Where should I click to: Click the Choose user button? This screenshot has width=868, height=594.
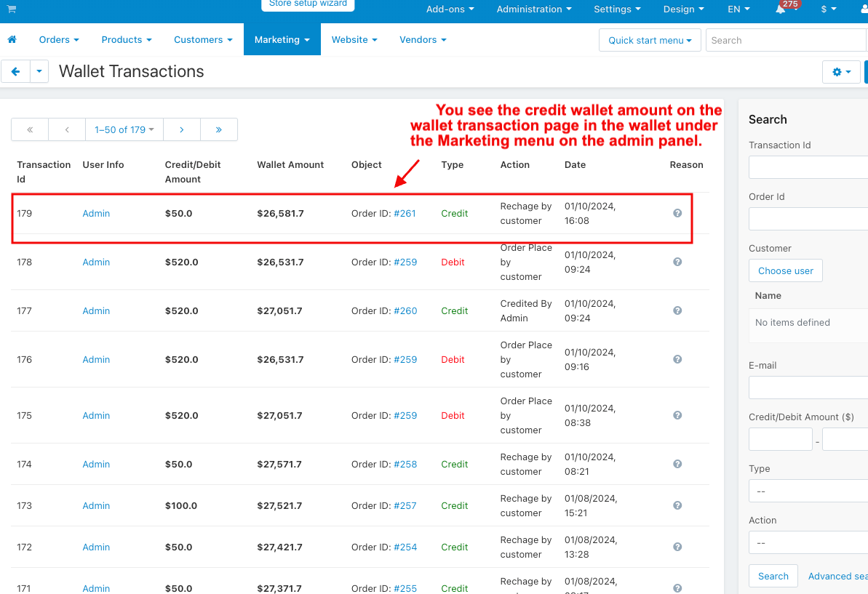(x=785, y=270)
